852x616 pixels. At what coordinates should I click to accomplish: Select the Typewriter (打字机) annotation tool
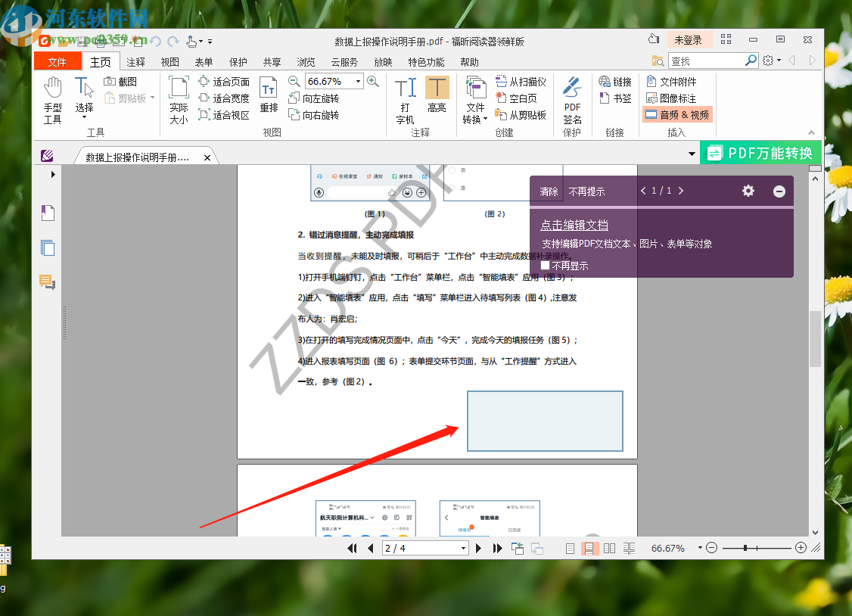[406, 99]
